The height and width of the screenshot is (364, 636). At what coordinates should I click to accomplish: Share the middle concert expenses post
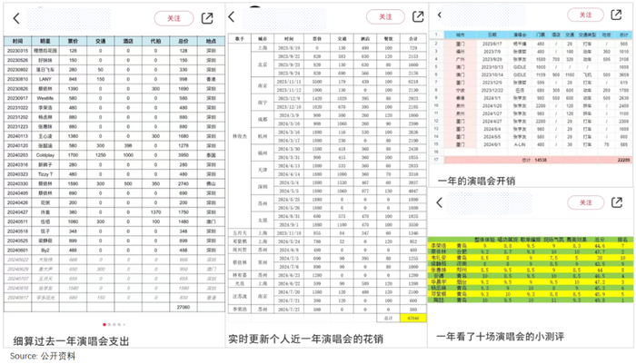coord(419,16)
